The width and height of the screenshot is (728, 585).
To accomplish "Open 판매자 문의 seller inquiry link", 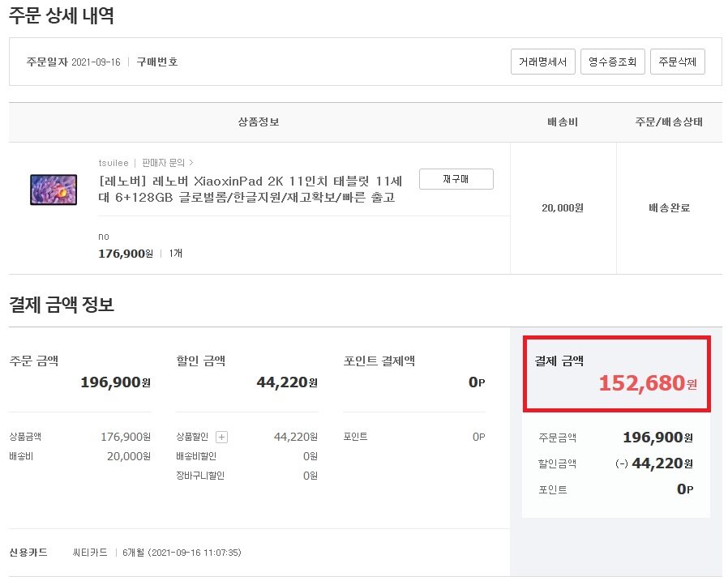I will (163, 163).
